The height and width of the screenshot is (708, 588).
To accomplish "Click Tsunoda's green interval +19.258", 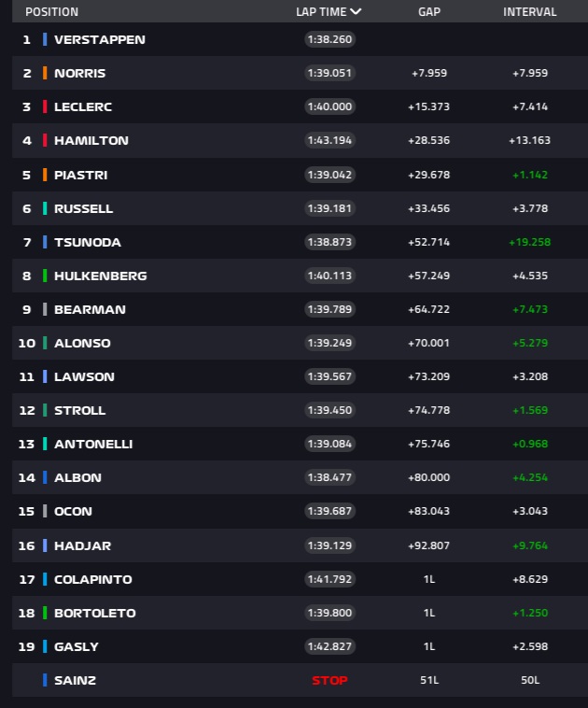I will [529, 242].
